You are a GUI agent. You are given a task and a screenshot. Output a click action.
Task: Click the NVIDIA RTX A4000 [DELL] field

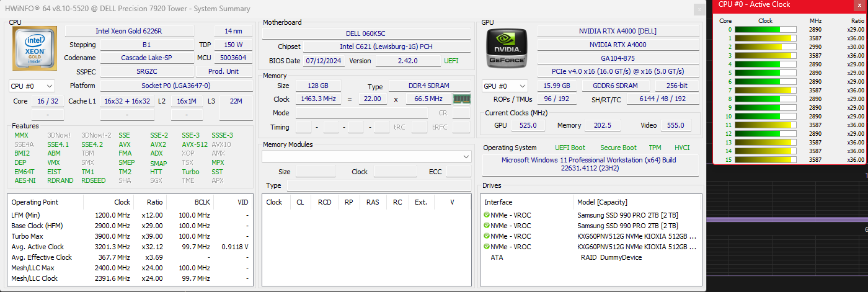point(618,31)
